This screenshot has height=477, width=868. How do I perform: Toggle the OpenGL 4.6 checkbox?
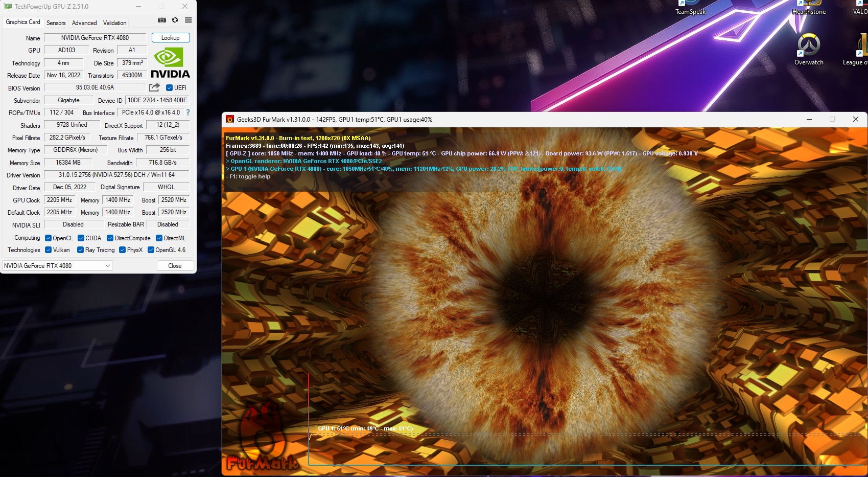pyautogui.click(x=151, y=249)
